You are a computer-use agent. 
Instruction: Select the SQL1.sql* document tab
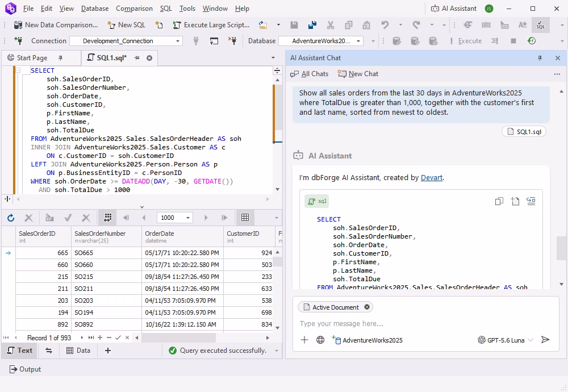pyautogui.click(x=111, y=58)
